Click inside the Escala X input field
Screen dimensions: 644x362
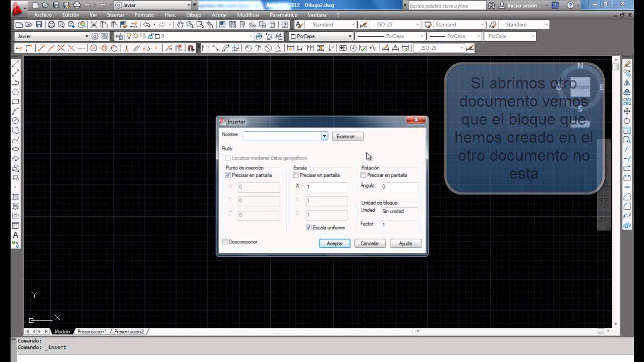coord(326,187)
